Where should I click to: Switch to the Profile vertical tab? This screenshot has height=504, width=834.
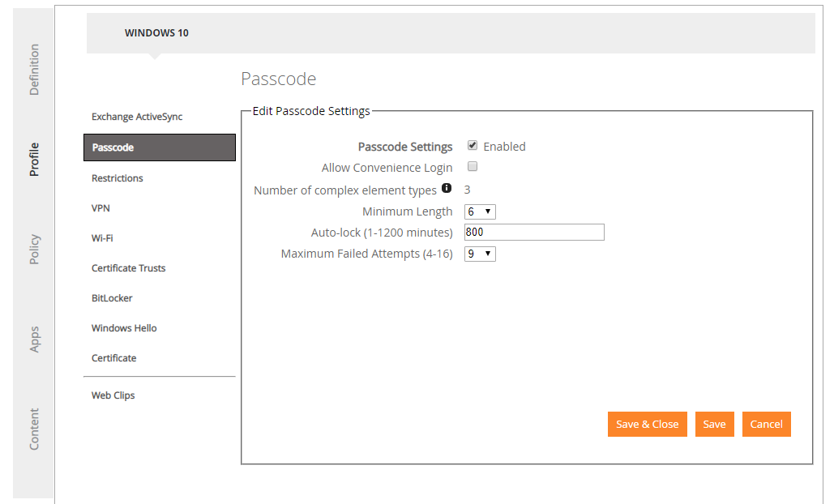34,160
